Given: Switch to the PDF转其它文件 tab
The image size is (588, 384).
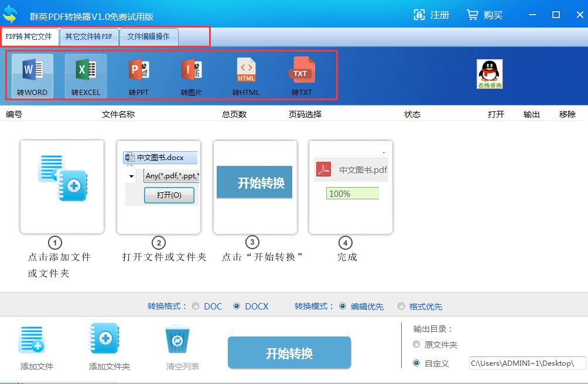Looking at the screenshot, I should tap(30, 37).
